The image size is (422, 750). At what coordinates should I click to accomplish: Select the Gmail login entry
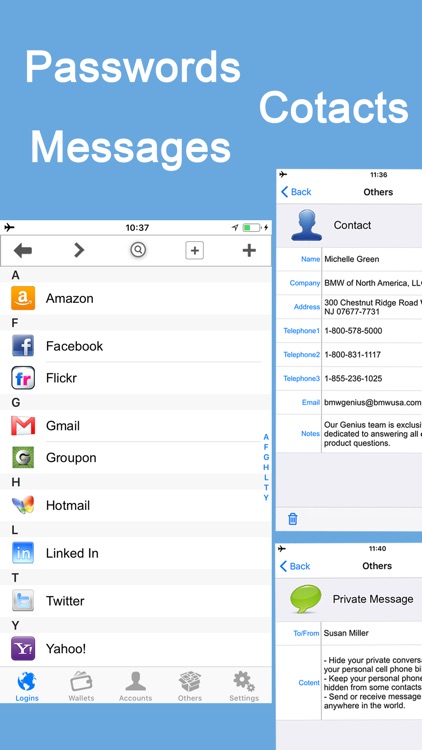[135, 426]
